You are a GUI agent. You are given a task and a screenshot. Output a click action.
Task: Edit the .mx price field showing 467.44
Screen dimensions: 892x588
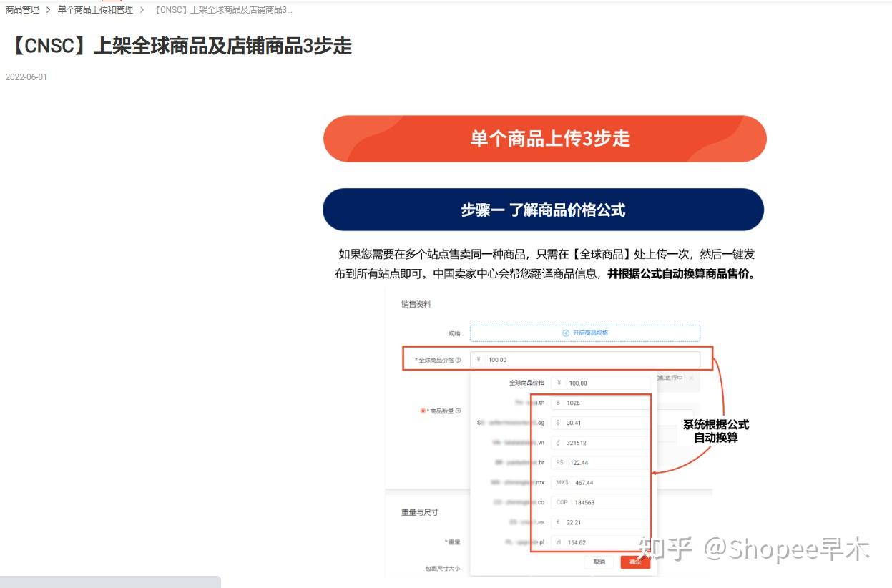(600, 483)
